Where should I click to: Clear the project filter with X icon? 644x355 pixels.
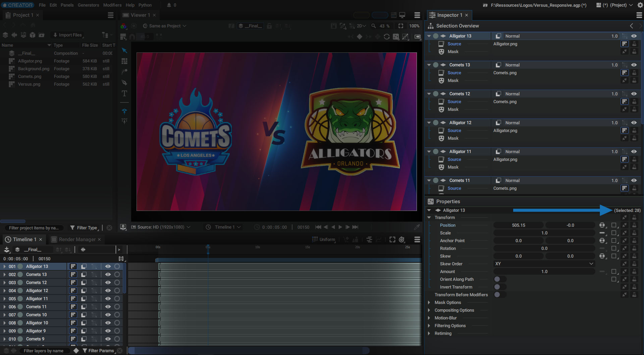click(109, 228)
